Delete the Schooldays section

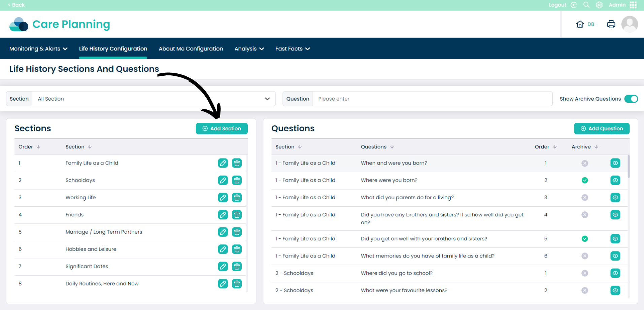[237, 180]
